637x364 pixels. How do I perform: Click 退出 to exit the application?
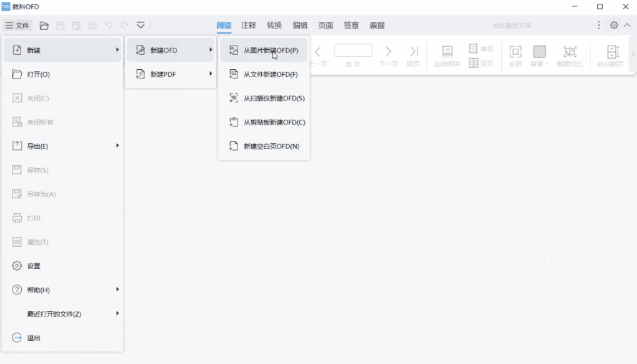point(34,338)
